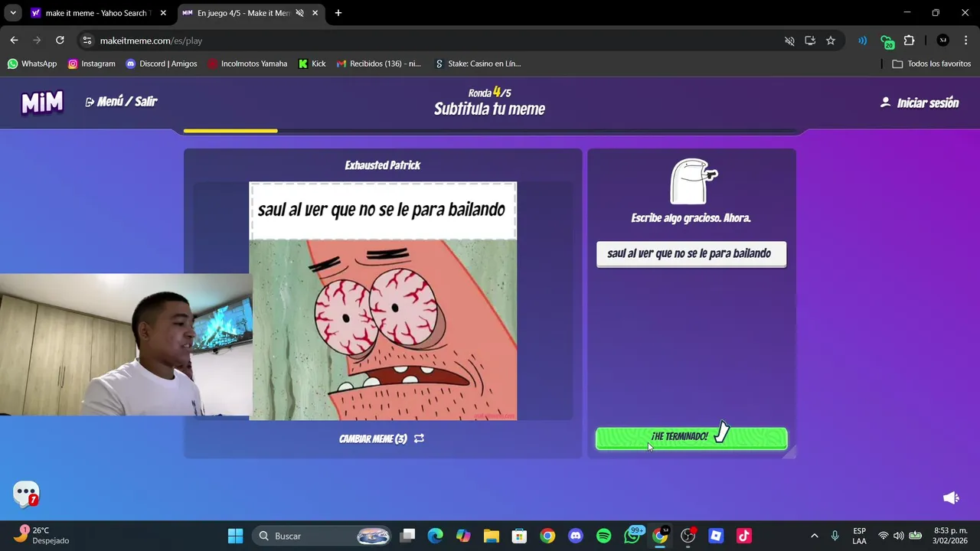The image size is (980, 551).
Task: Click the caption input field
Action: (x=691, y=253)
